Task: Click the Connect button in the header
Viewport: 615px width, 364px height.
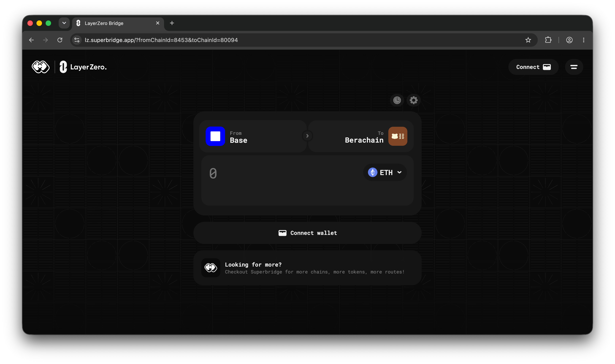Action: coord(533,67)
